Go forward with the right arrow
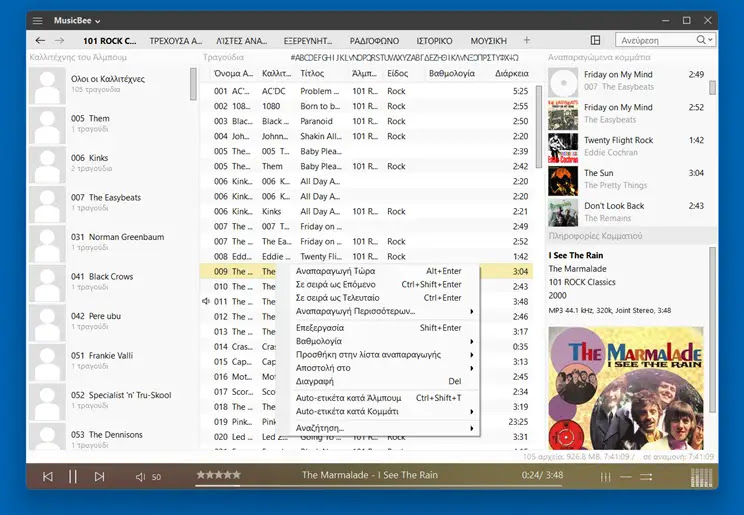 [59, 41]
